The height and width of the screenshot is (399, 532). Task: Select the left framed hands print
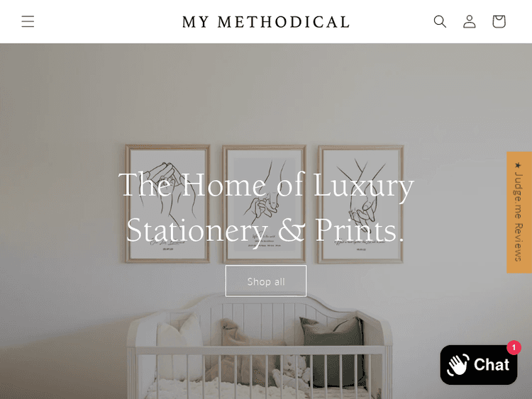coord(167,204)
